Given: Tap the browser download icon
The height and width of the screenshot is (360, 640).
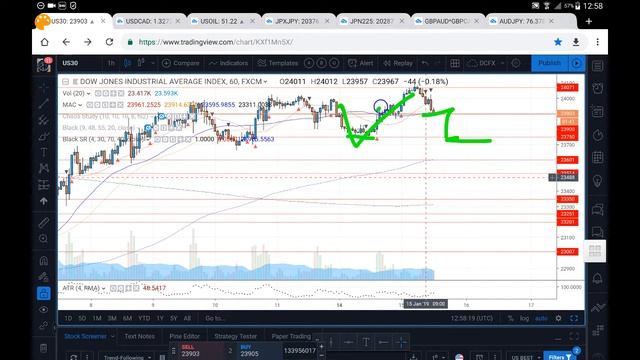Looking at the screenshot, I should pos(576,42).
